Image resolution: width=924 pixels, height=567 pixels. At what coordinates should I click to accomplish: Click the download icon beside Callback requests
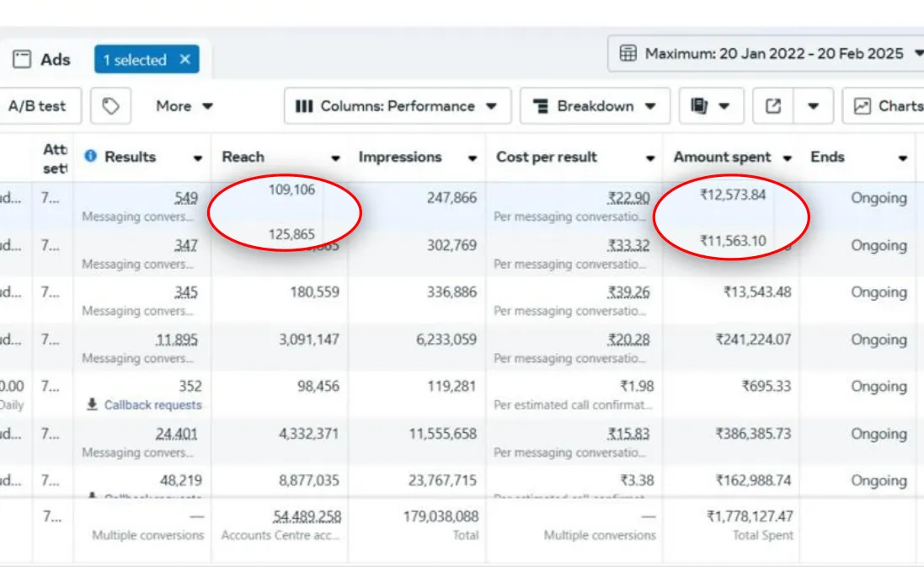tap(93, 405)
